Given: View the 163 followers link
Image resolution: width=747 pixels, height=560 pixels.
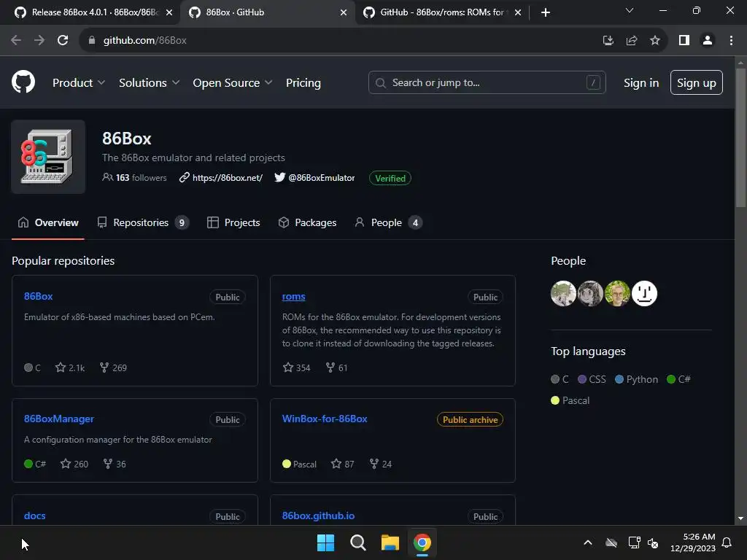Looking at the screenshot, I should click(135, 178).
